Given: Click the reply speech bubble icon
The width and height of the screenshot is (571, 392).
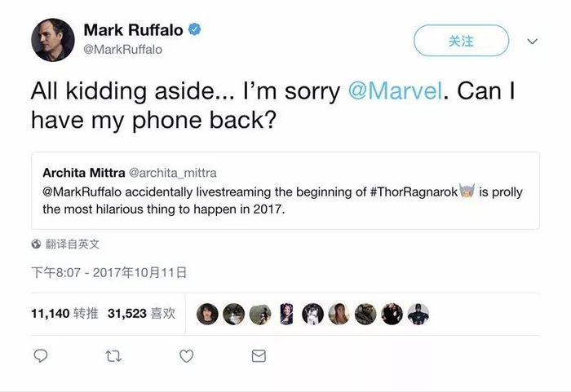Looking at the screenshot, I should point(41,356).
